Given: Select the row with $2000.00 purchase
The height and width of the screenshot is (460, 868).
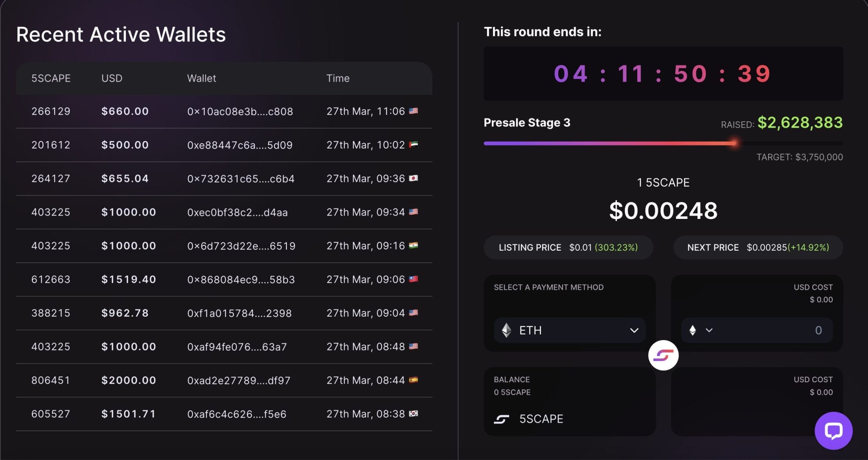Looking at the screenshot, I should tap(224, 381).
